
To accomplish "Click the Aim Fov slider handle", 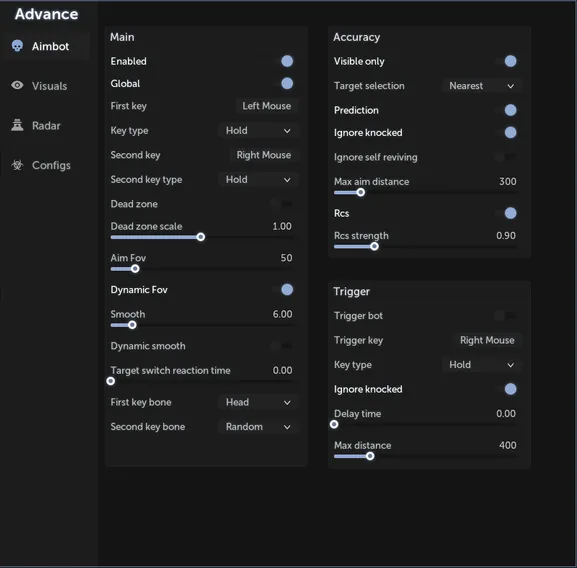I will point(135,269).
